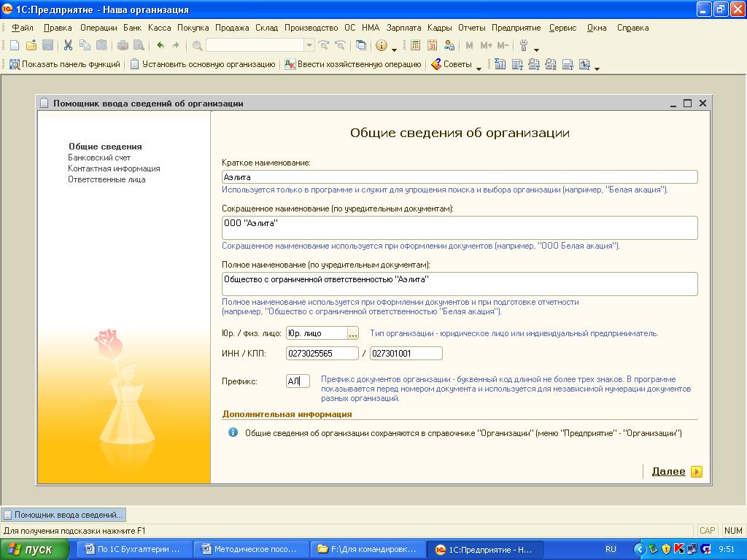The image size is (747, 560).
Task: Click the users icon in toolbar
Action: (x=449, y=45)
